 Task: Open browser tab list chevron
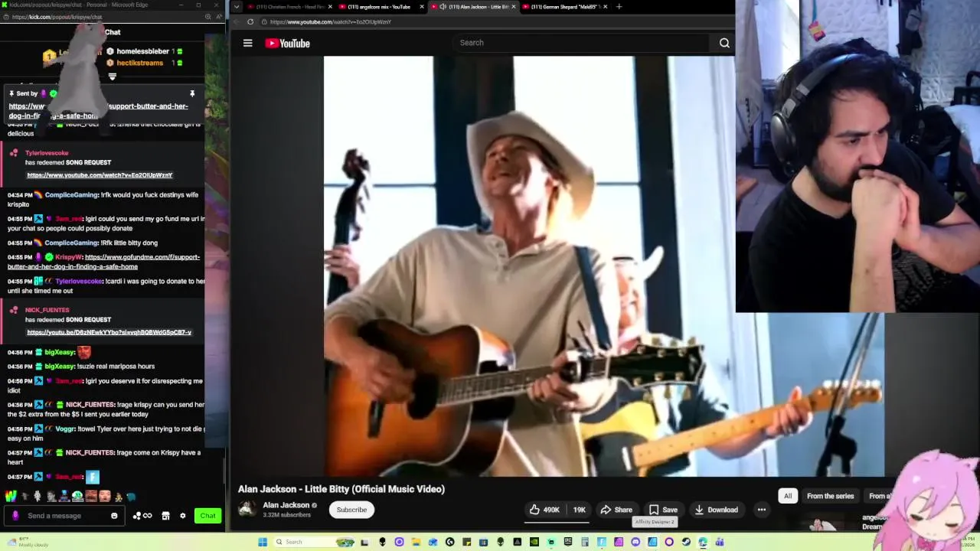tap(237, 7)
